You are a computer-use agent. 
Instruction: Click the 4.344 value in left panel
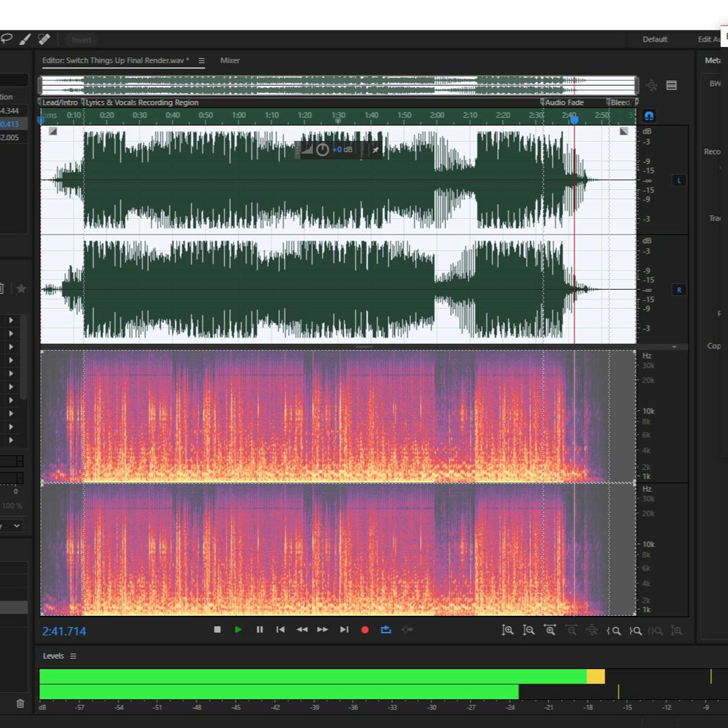(x=9, y=111)
